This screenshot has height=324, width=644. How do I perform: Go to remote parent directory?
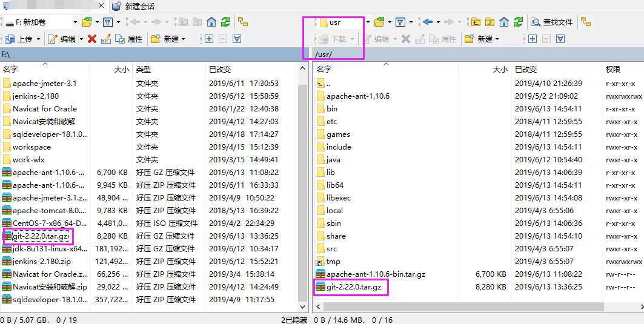point(476,22)
